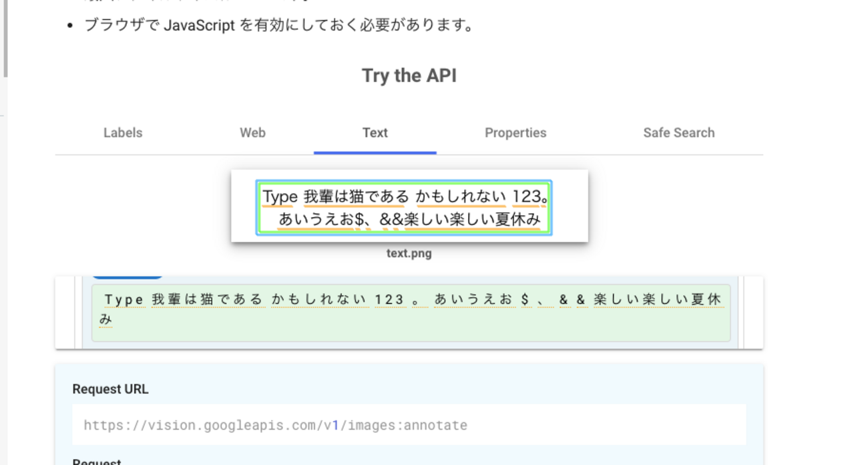
Task: Click the uploaded text.png image preview
Action: point(409,206)
